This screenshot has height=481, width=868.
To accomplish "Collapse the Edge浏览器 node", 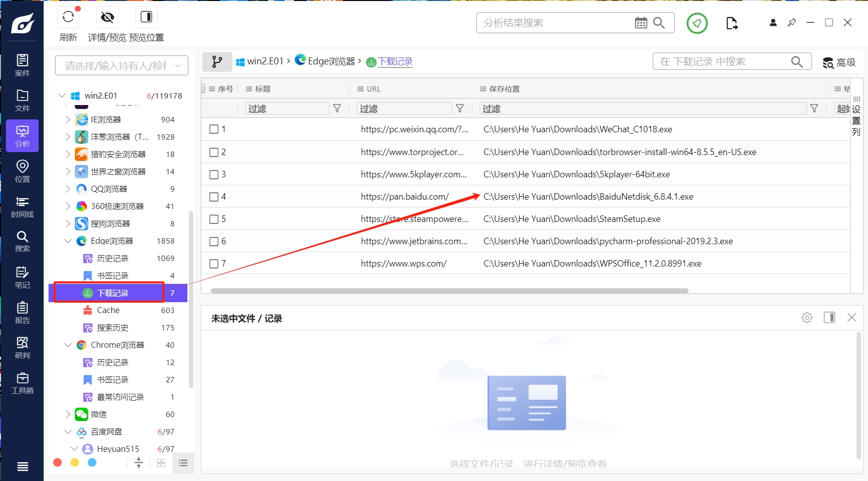I will 68,241.
